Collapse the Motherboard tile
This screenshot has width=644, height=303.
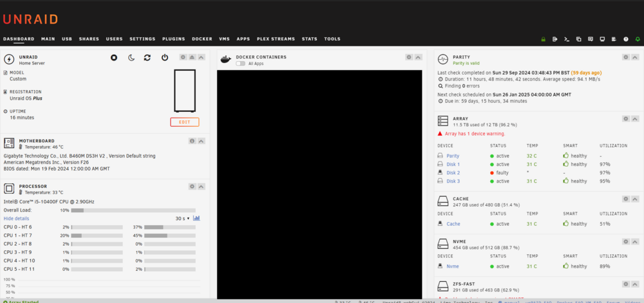pos(201,141)
